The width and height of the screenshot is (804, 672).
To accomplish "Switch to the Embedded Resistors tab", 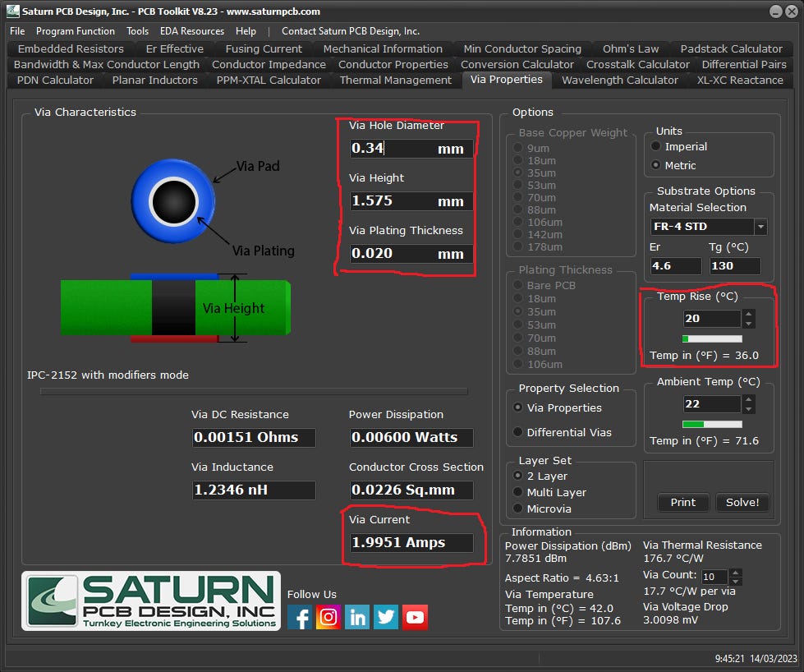I will tap(71, 48).
